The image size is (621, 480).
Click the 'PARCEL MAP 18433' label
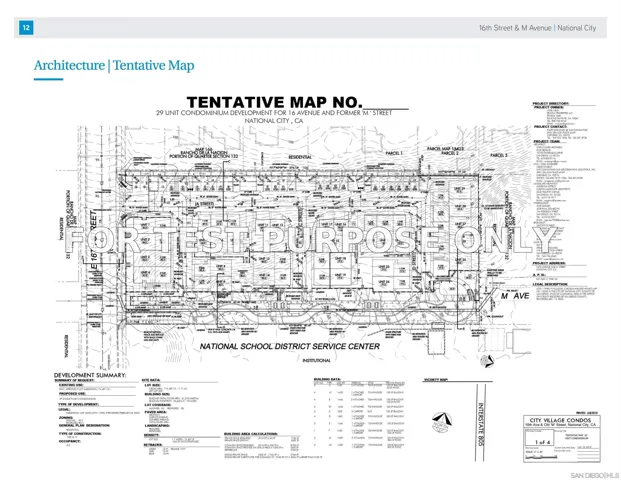445,149
